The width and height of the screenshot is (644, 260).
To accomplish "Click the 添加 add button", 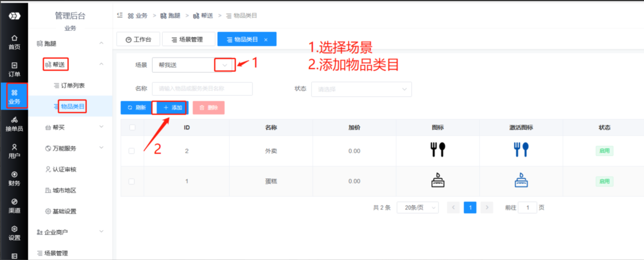I will click(x=173, y=108).
